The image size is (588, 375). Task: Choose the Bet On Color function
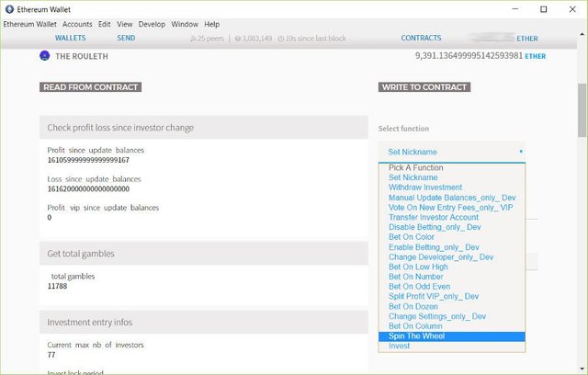[452, 237]
